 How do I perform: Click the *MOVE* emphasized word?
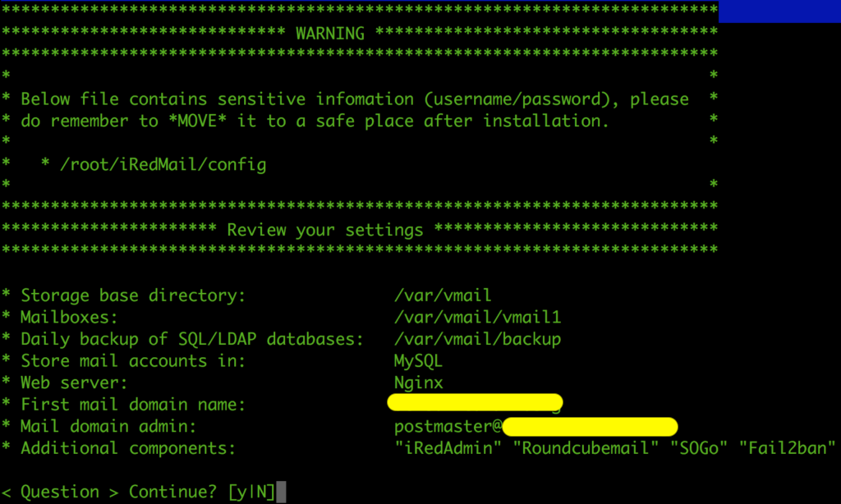(x=197, y=121)
